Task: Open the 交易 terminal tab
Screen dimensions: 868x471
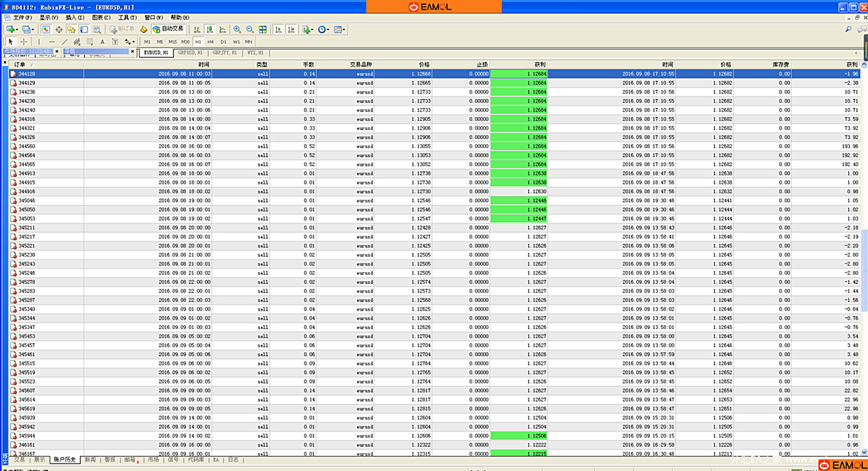Action: click(x=19, y=460)
